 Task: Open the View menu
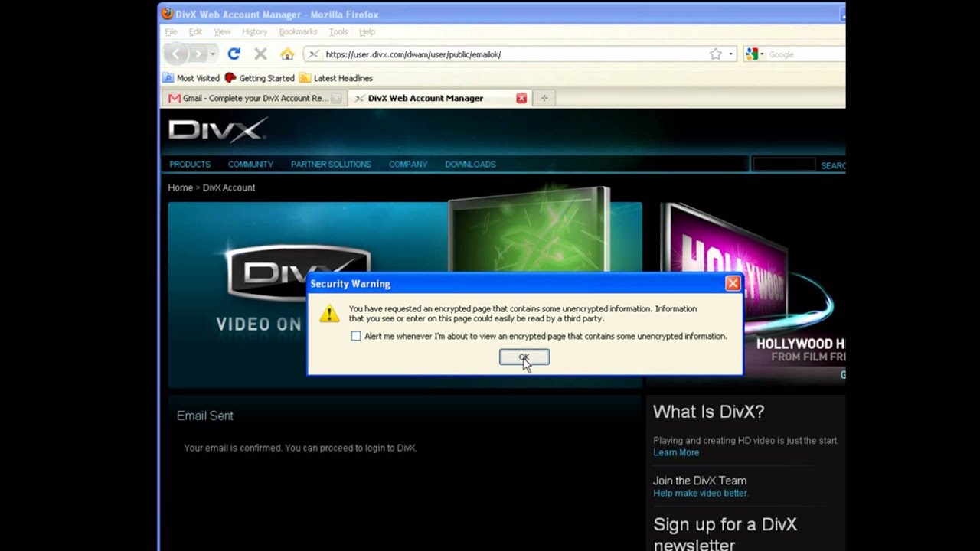pyautogui.click(x=222, y=31)
